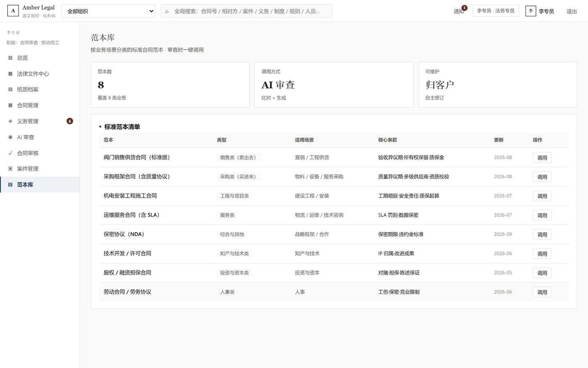Click the Amber Legal logo icon
Screen dimensions: 588x368
13,11
